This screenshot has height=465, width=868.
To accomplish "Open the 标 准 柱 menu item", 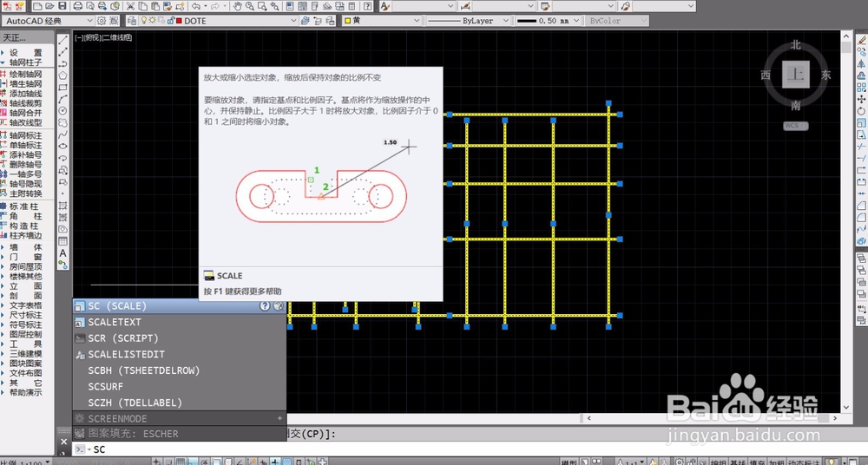I will point(25,206).
